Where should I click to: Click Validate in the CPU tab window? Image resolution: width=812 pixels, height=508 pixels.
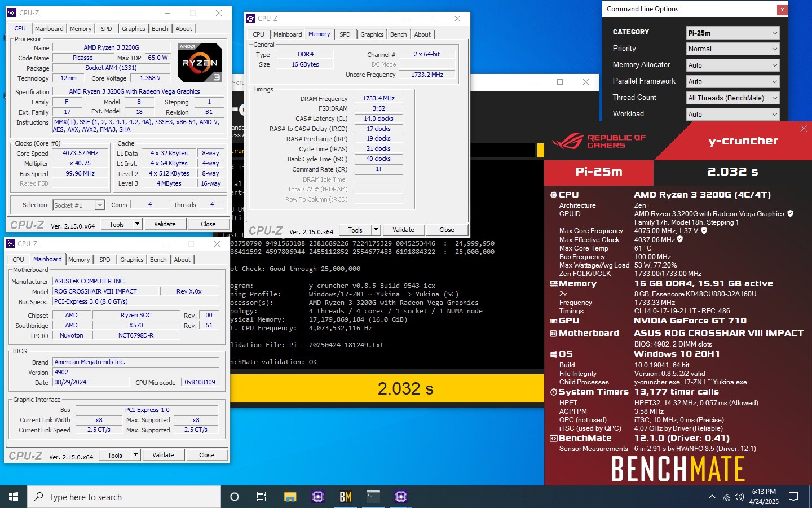click(x=165, y=224)
